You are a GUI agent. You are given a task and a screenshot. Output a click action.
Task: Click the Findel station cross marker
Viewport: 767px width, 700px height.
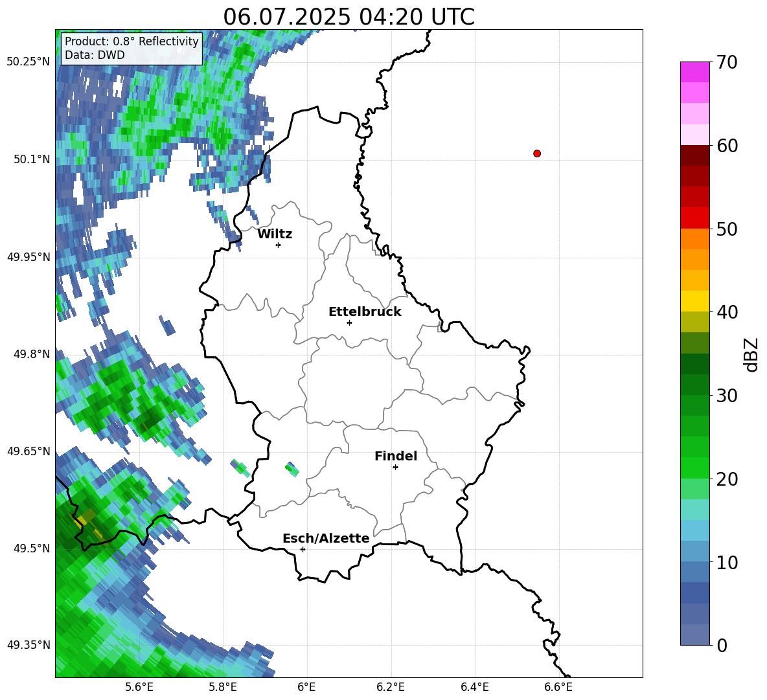point(395,468)
